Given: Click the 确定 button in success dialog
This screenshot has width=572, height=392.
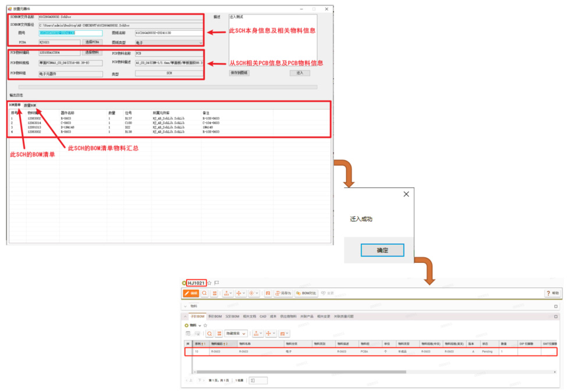Looking at the screenshot, I should click(382, 250).
